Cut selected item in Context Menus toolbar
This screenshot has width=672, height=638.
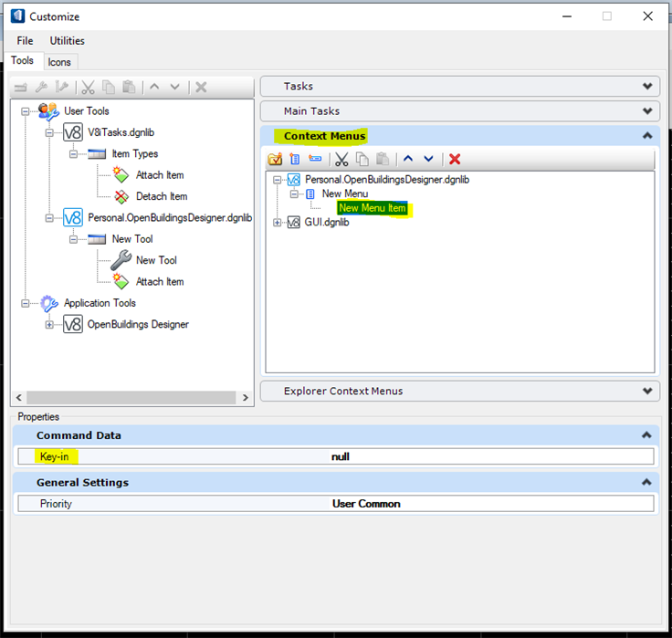pos(341,160)
